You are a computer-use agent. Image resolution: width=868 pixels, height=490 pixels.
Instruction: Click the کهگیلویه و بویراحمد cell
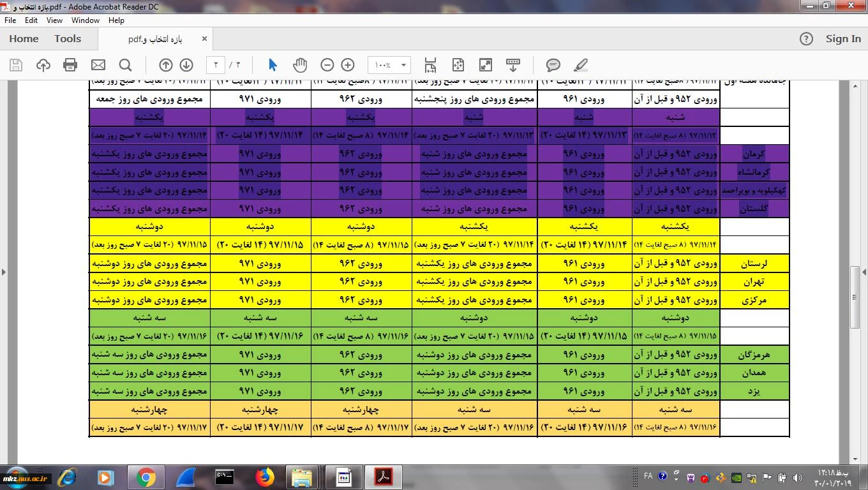754,190
